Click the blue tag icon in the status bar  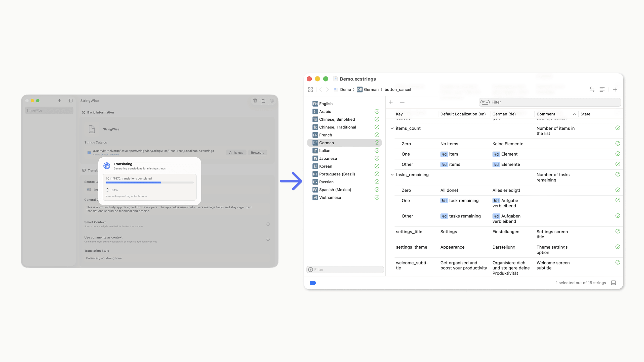(x=313, y=283)
